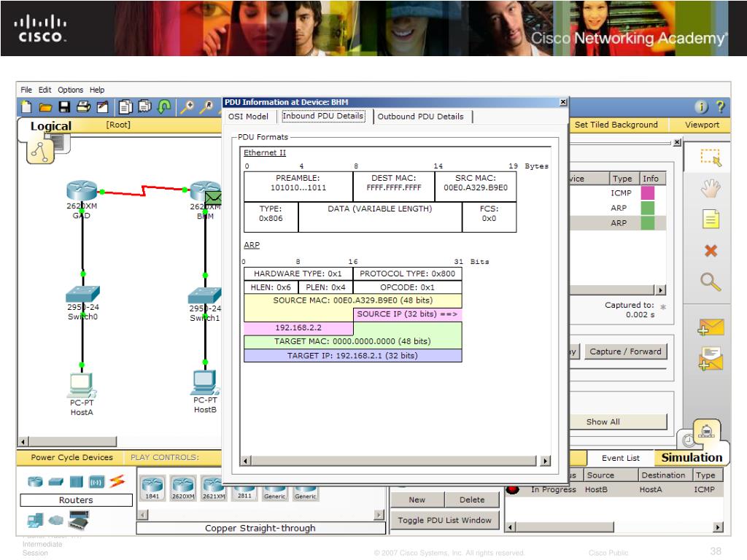The image size is (747, 560).
Task: Switch to the Inbound PDU Details tab
Action: (323, 116)
